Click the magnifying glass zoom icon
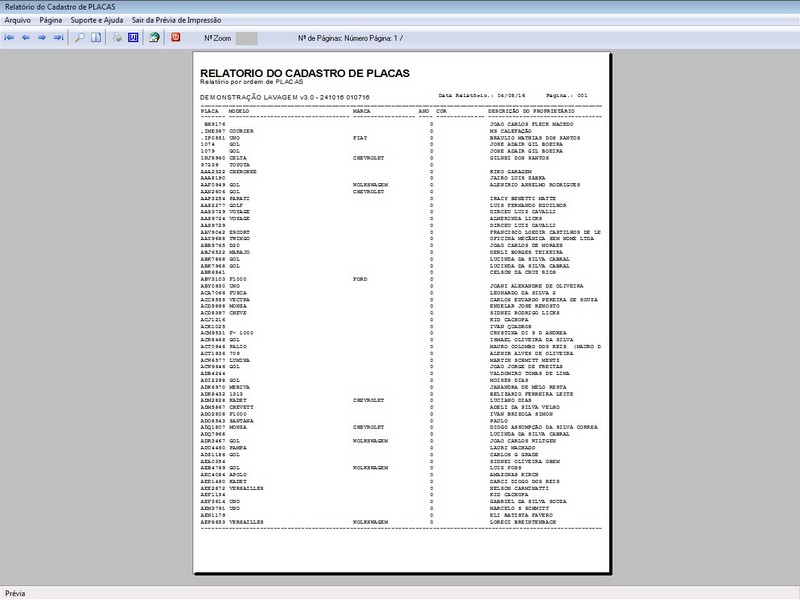 tap(80, 38)
